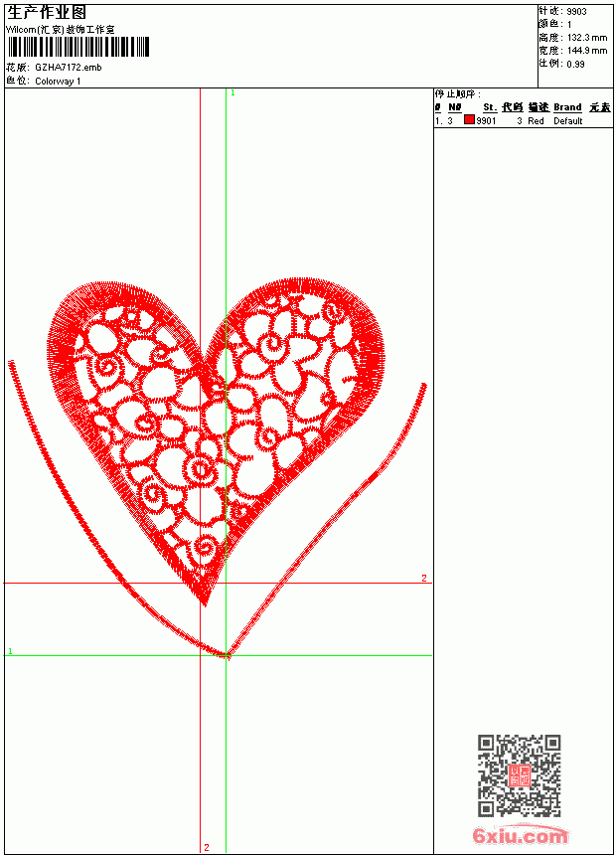Click green horizontal guide label 1

[x=10, y=651]
